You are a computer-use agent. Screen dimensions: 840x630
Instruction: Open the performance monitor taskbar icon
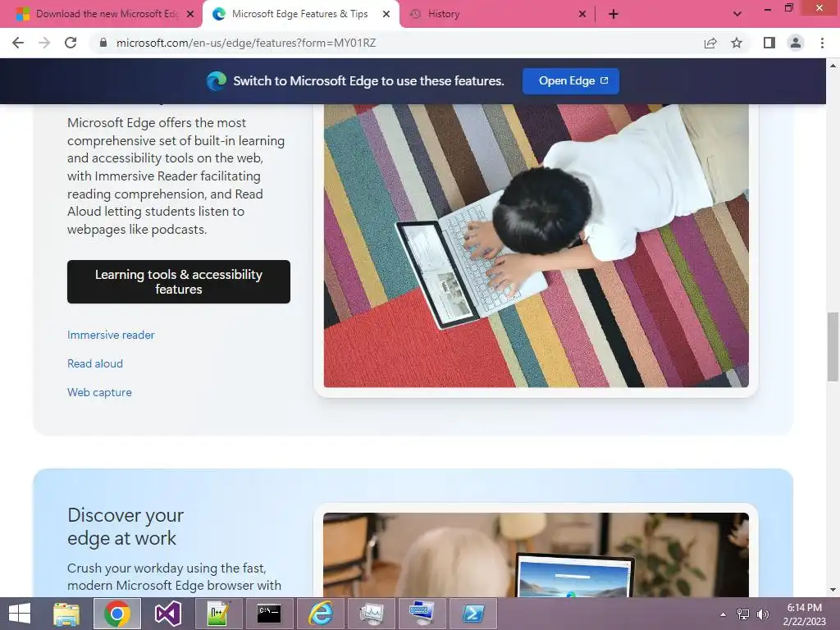(371, 614)
